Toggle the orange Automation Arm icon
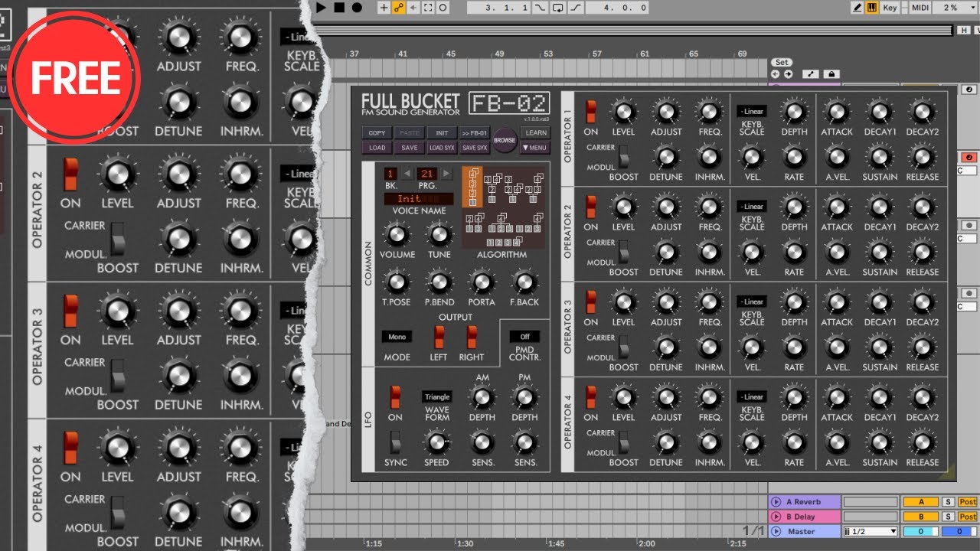 399,8
